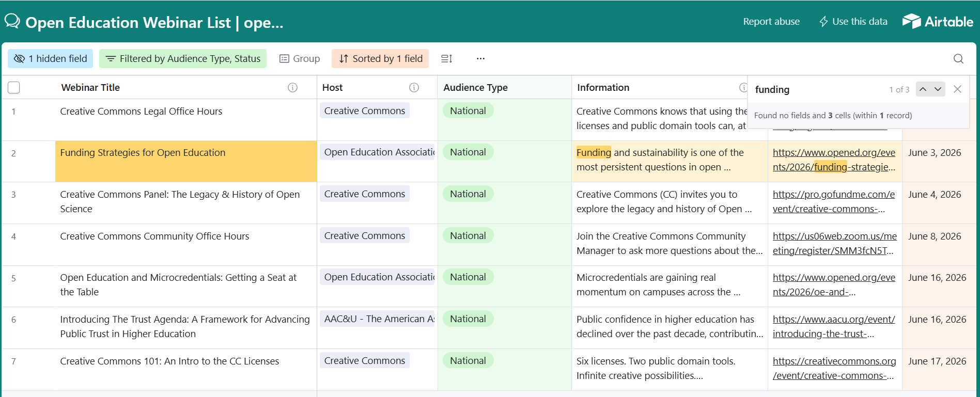Select Introducing The Trust Agenda title cell
980x397 pixels.
[x=186, y=328]
